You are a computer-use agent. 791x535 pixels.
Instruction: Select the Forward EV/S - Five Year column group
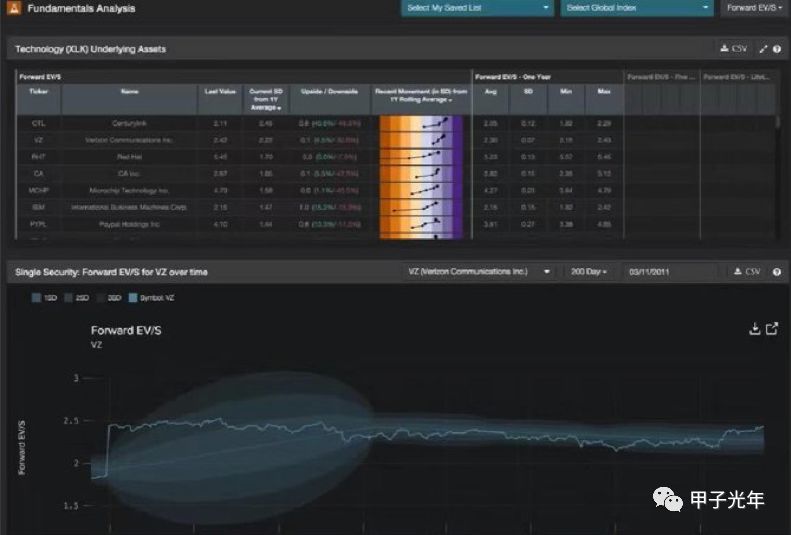tap(662, 77)
